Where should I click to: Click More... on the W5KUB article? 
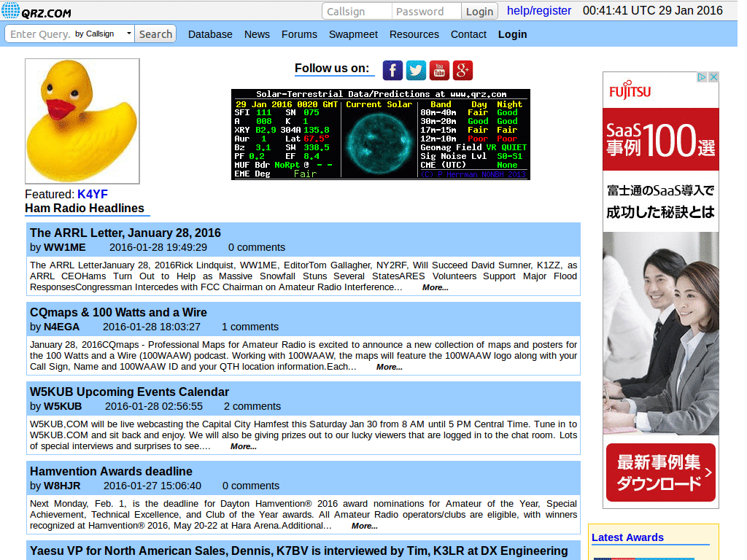tap(244, 447)
